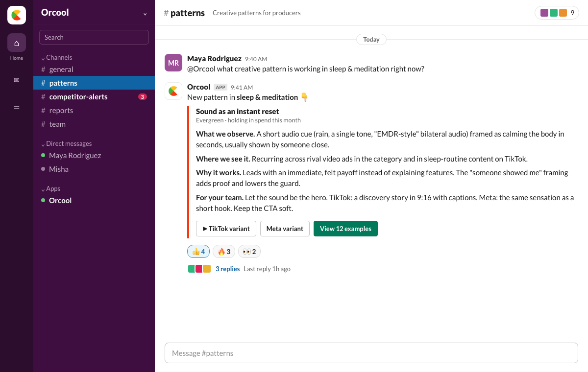Click the Maya Rodriguez sender name
This screenshot has height=372, width=588.
tap(214, 59)
